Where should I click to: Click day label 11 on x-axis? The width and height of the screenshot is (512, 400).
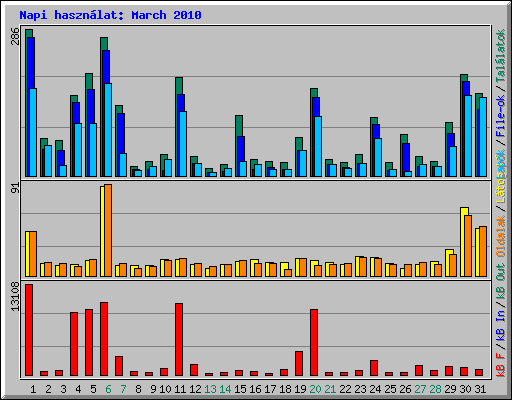coord(180,389)
